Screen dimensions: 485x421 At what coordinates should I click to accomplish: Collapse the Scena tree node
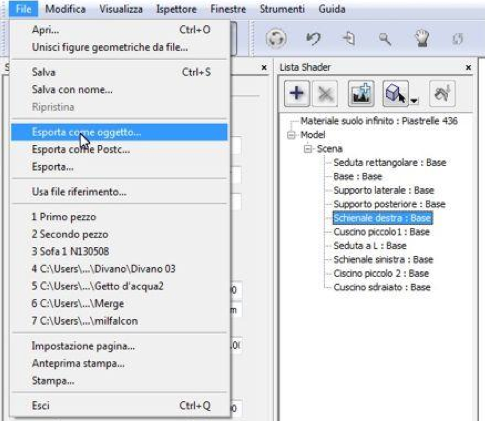(307, 149)
